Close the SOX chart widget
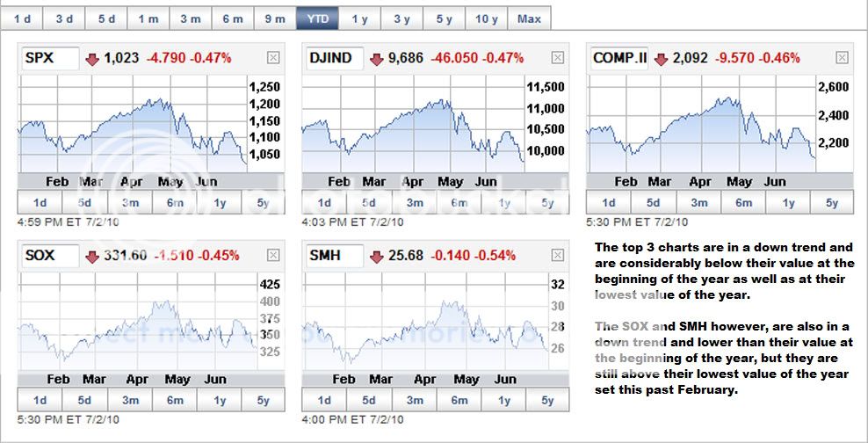Image resolution: width=868 pixels, height=443 pixels. coord(273,256)
